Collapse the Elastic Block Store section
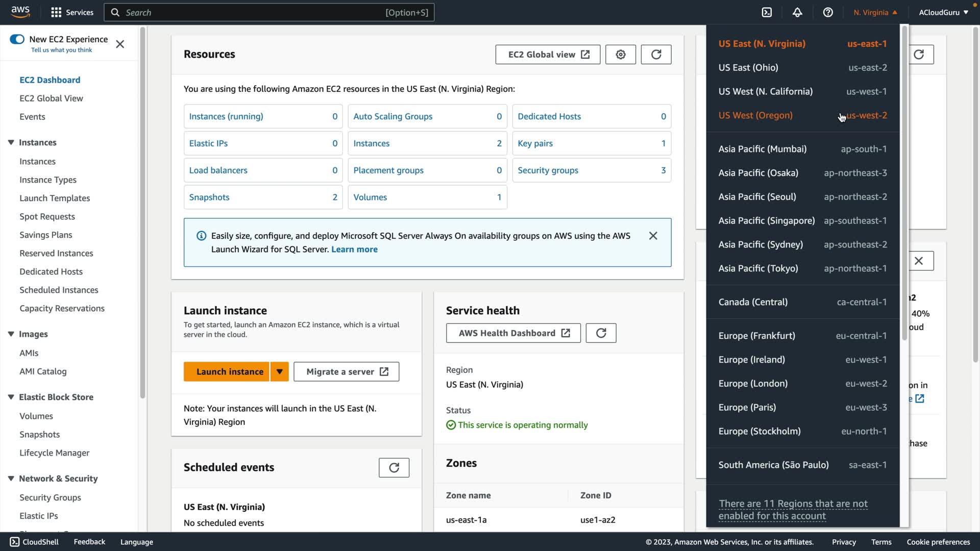 pos(11,397)
